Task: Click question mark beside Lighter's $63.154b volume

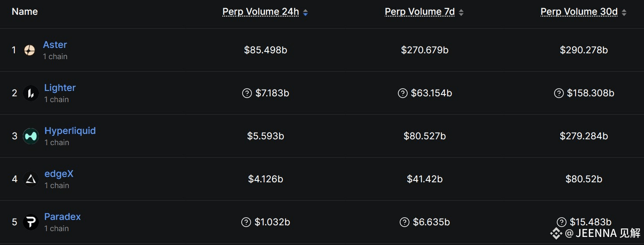Action: click(402, 93)
